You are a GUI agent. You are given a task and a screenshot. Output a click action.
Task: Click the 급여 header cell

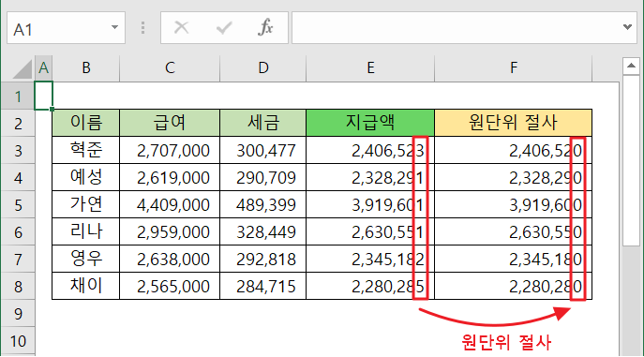pos(170,123)
